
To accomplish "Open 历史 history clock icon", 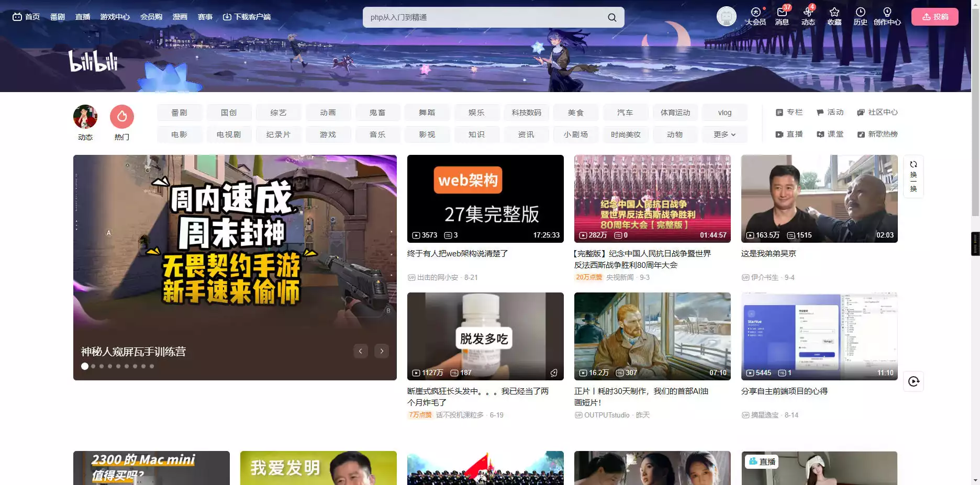I will coord(860,16).
